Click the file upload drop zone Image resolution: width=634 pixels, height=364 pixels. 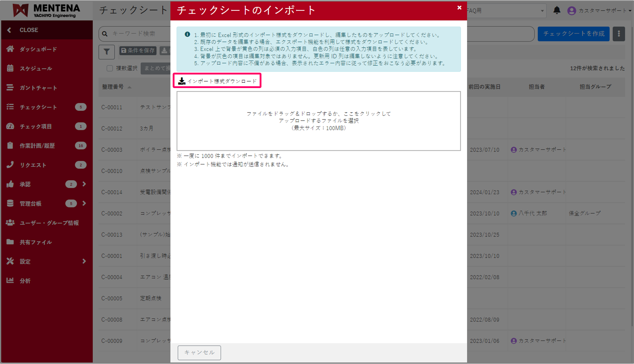[319, 121]
